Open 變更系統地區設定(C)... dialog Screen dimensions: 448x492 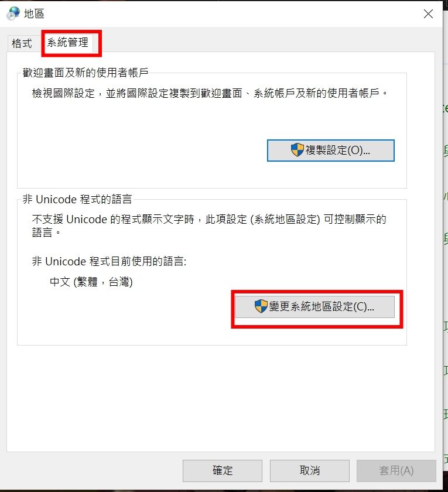[x=314, y=307]
